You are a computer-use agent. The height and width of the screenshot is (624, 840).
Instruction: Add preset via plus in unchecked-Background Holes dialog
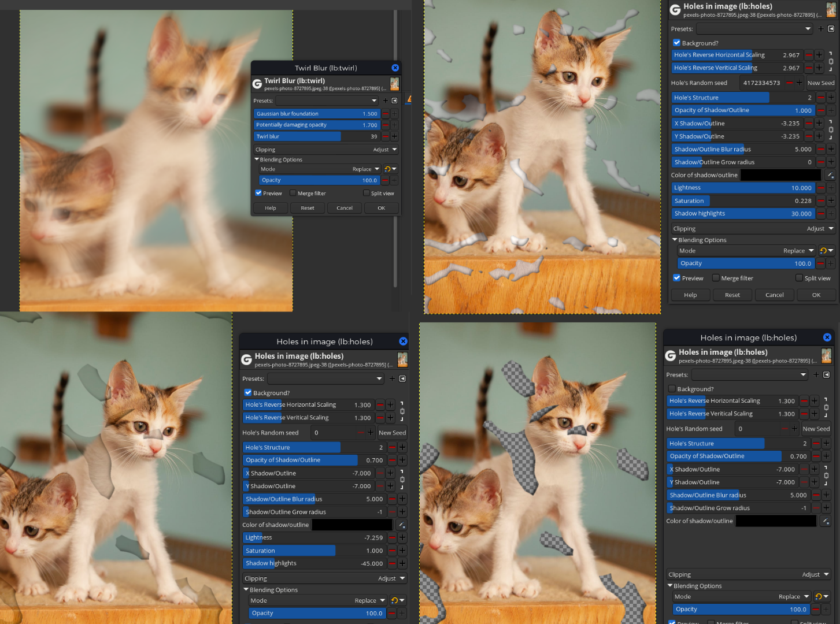pos(816,375)
